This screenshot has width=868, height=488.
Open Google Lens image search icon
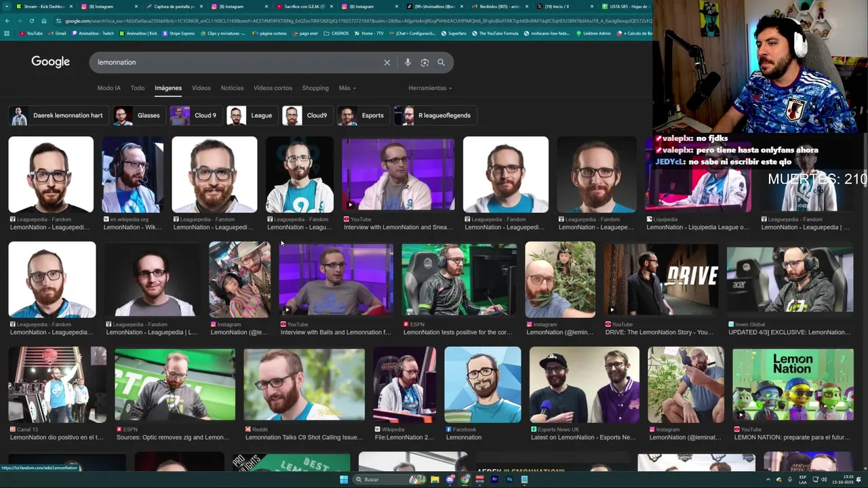(425, 62)
